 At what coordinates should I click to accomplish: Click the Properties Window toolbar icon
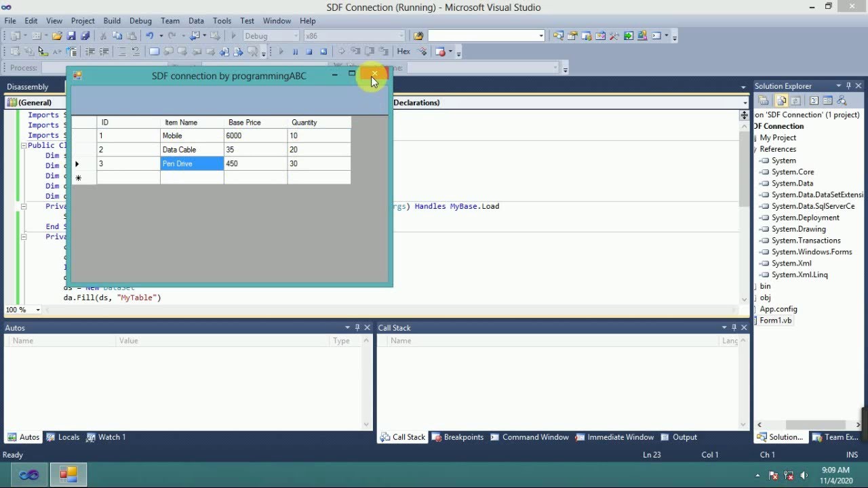pos(572,36)
